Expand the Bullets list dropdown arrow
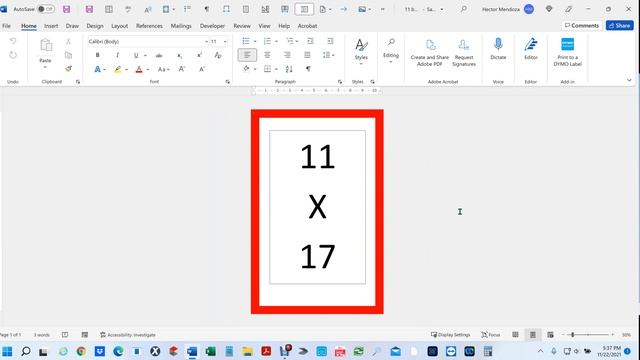Screen dimensions: 640x360 pos(255,42)
